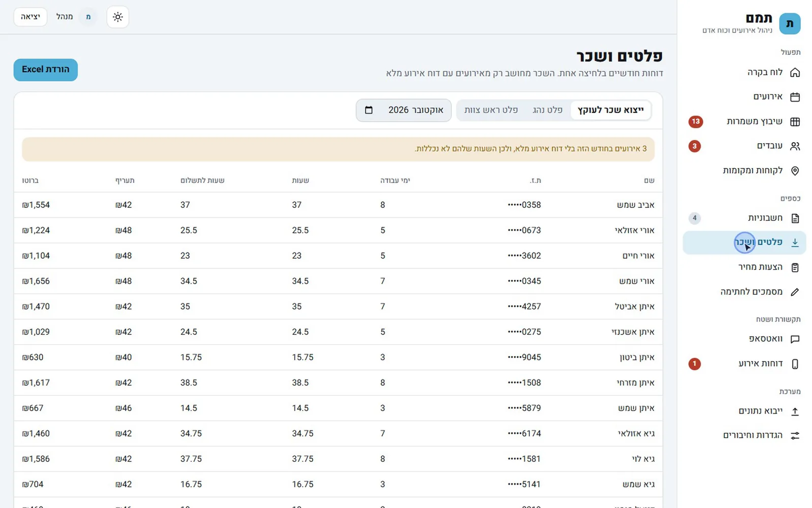Click the ברוטו column header

[30, 180]
